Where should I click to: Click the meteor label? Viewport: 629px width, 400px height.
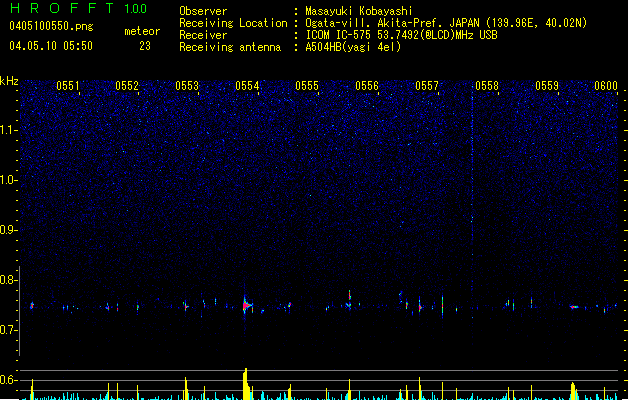click(142, 31)
